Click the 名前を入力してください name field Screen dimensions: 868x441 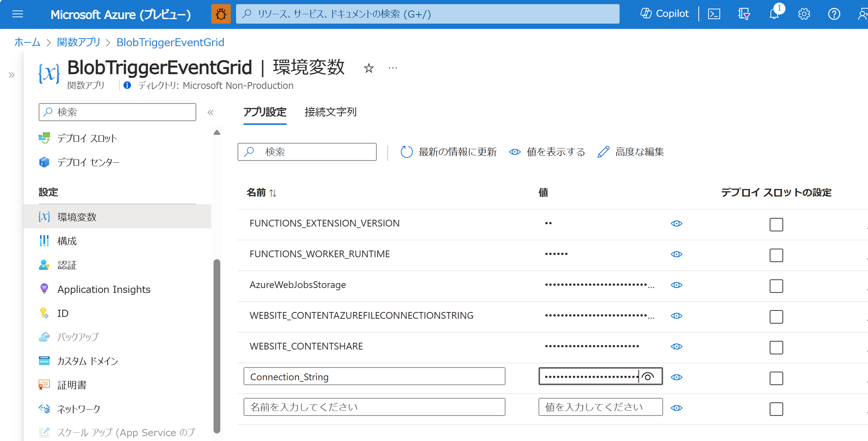click(x=374, y=407)
